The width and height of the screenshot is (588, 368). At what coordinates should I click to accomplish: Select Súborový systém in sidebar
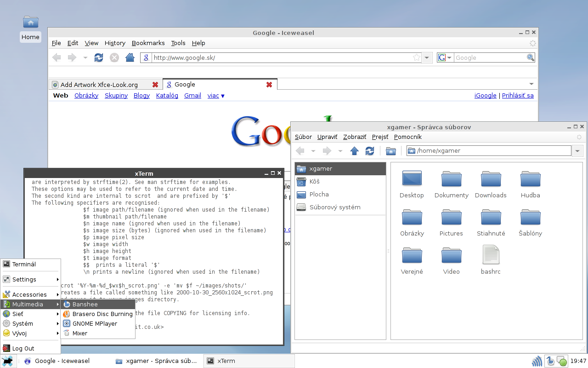[340, 207]
